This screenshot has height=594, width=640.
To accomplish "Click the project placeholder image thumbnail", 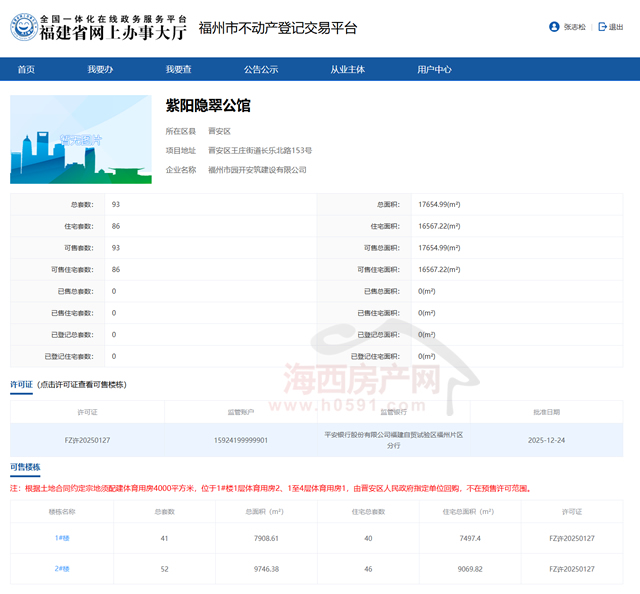I will (x=81, y=139).
